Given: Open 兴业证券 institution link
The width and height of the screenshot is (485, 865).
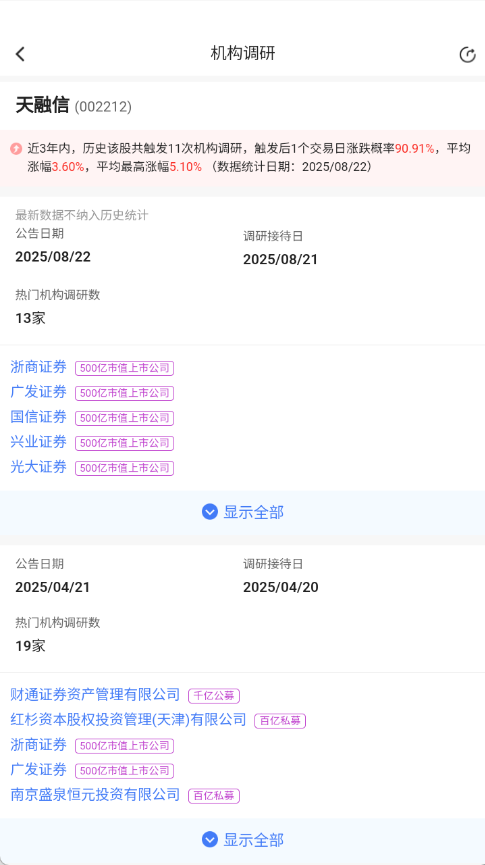Looking at the screenshot, I should click(39, 442).
